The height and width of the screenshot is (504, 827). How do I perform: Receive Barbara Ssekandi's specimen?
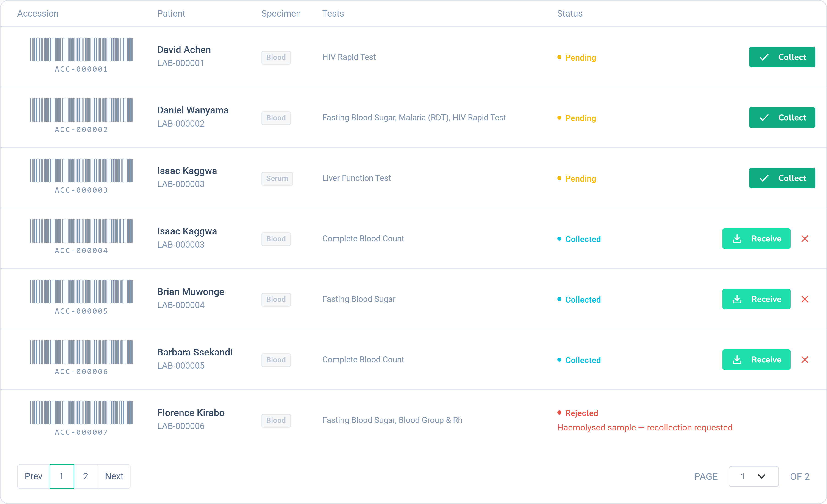click(756, 360)
